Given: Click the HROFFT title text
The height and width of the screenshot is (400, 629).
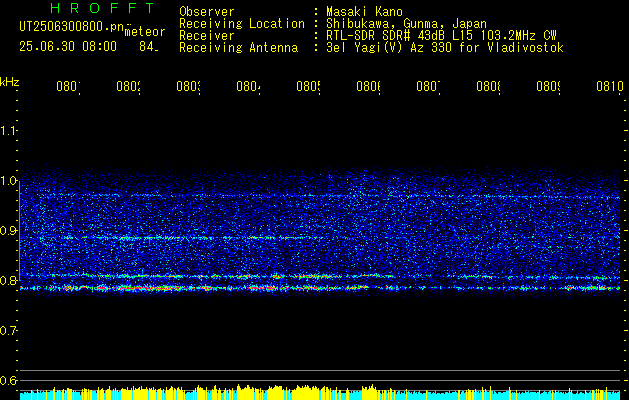Looking at the screenshot, I should [103, 8].
